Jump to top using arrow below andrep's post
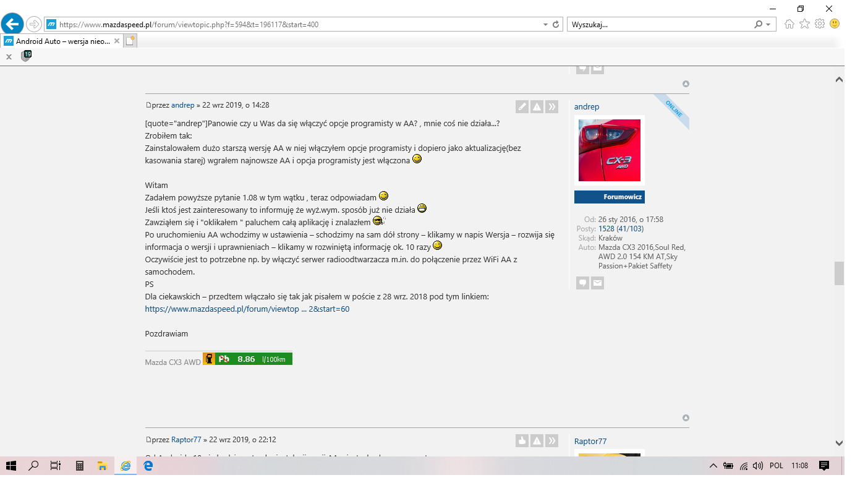The image size is (868, 488). (x=686, y=418)
